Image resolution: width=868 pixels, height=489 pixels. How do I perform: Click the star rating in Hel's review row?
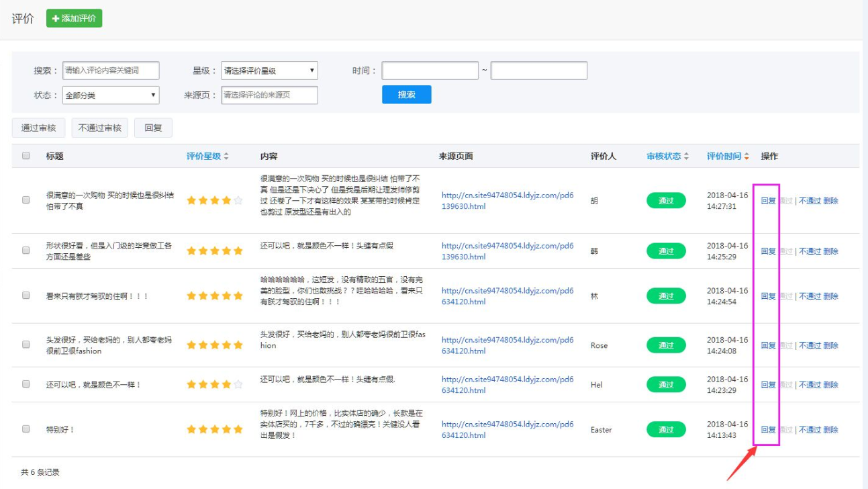tap(214, 385)
